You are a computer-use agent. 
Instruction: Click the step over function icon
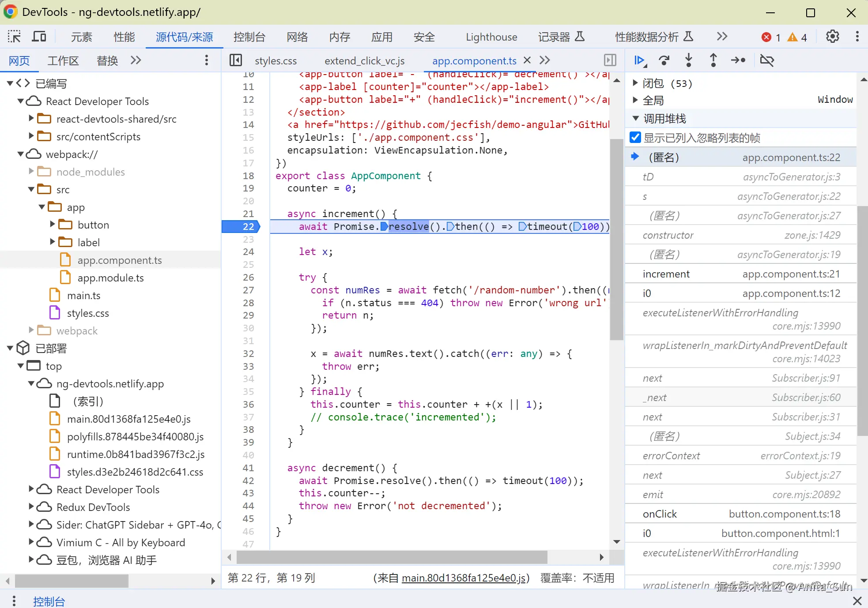point(664,60)
